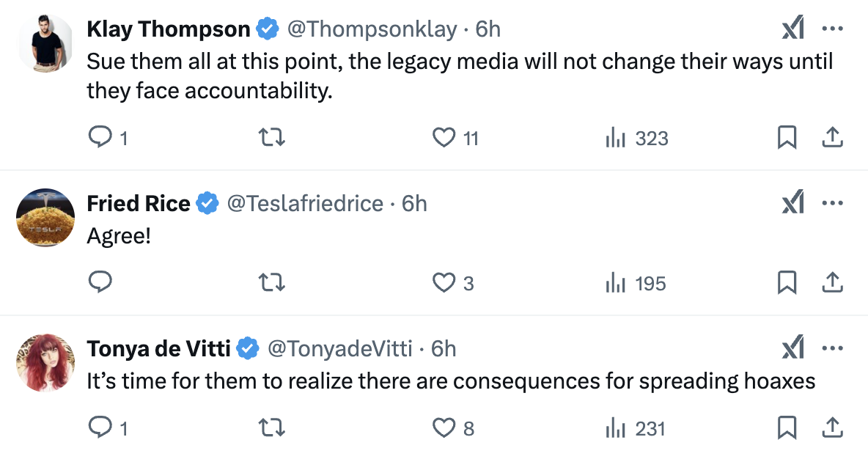Repost Tonya de Vitti's tweet

pos(273,427)
